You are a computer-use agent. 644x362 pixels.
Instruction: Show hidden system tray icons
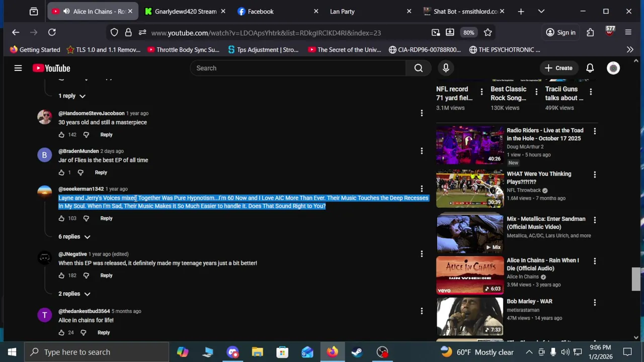529,352
